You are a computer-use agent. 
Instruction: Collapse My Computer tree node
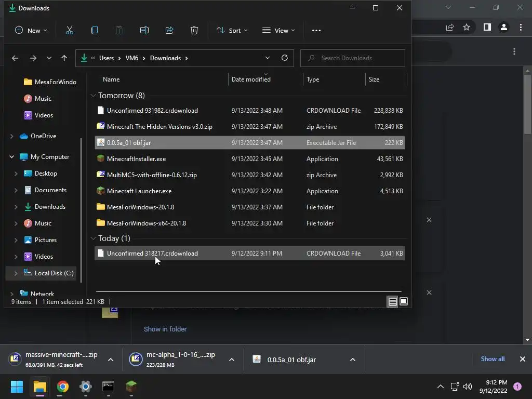[x=12, y=157]
